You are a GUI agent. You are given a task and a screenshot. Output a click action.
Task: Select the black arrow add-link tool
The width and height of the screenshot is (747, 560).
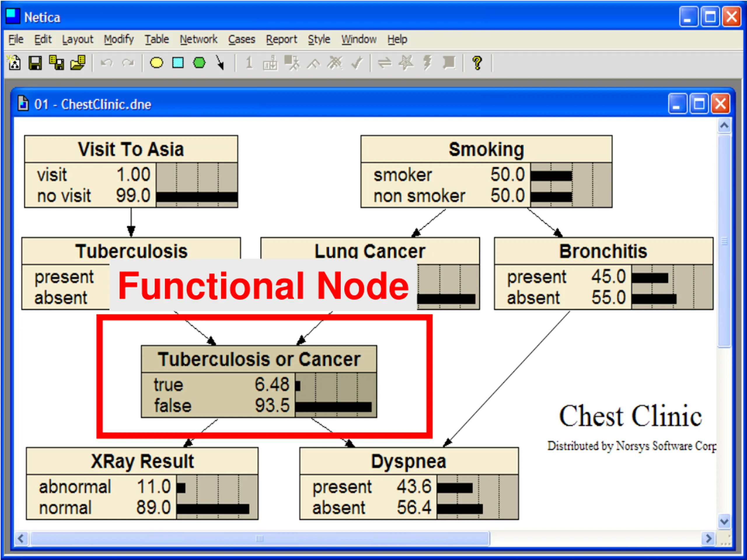click(x=220, y=63)
